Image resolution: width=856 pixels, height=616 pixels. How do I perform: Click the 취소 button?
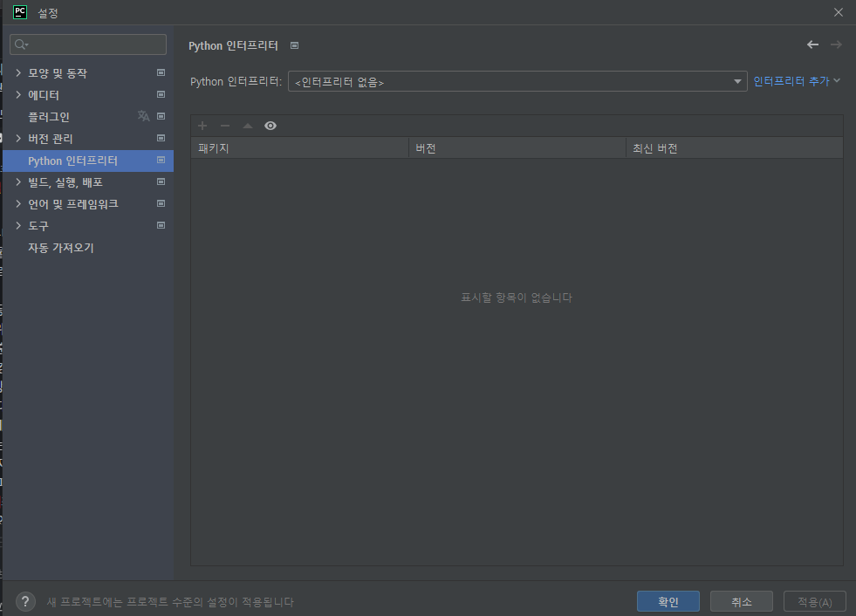pyautogui.click(x=742, y=601)
